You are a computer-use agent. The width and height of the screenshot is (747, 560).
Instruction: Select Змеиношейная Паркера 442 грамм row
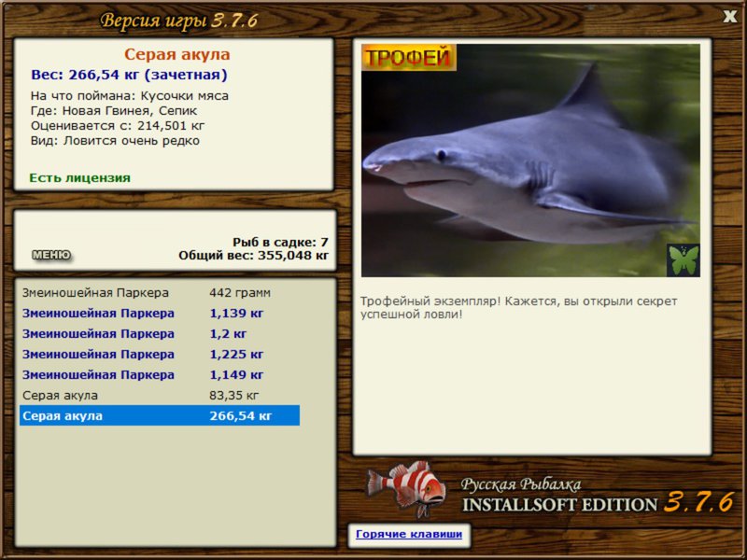[x=160, y=292]
